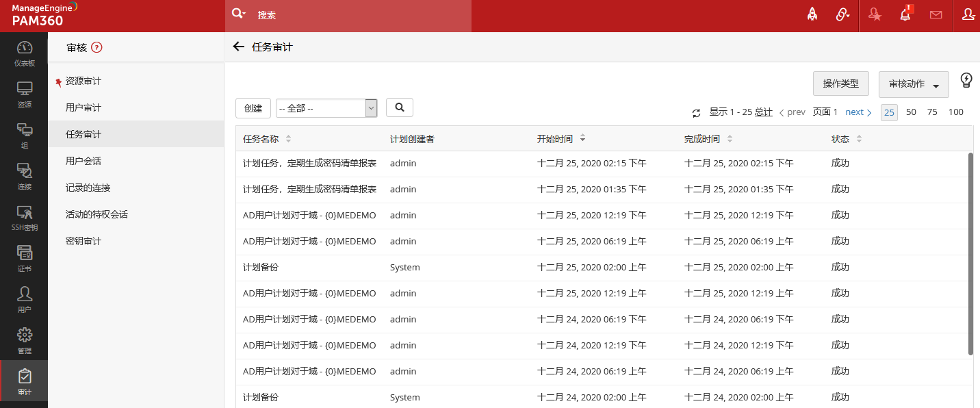Click the refresh icon beside record count
Viewport: 980px width, 408px height.
(x=697, y=113)
